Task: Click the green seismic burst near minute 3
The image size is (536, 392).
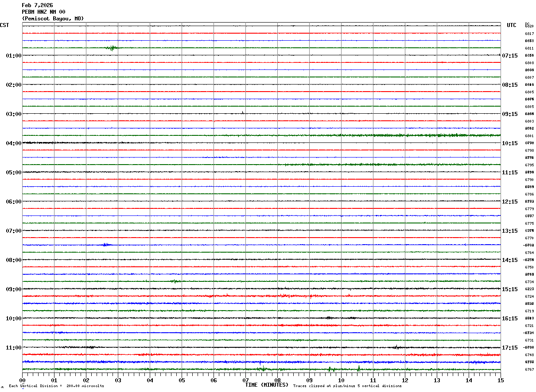Action: (112, 48)
